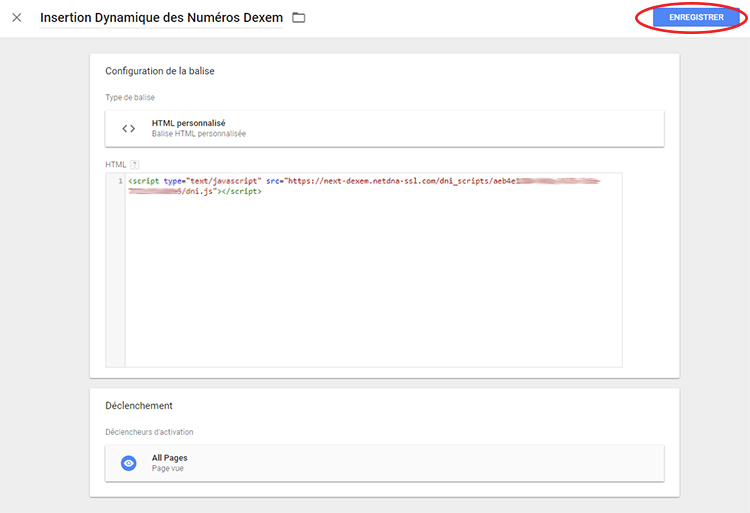Click the HTML personnalisé code brackets icon
Screen dimensions: 750x513
click(128, 129)
